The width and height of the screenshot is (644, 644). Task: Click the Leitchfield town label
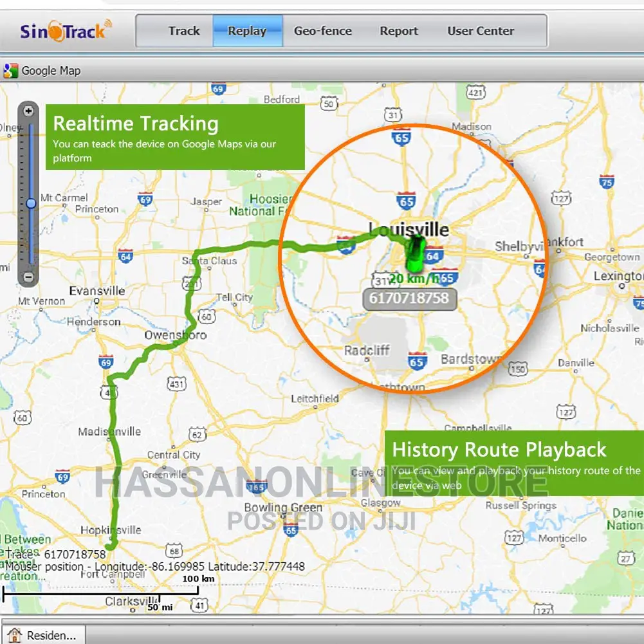coord(315,398)
